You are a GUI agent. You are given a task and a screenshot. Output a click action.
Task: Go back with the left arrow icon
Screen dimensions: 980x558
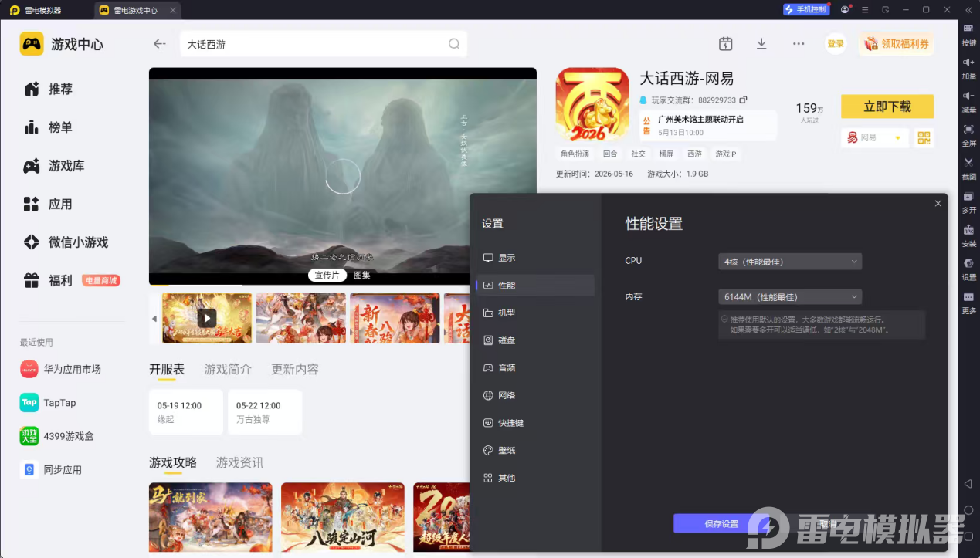pos(160,44)
